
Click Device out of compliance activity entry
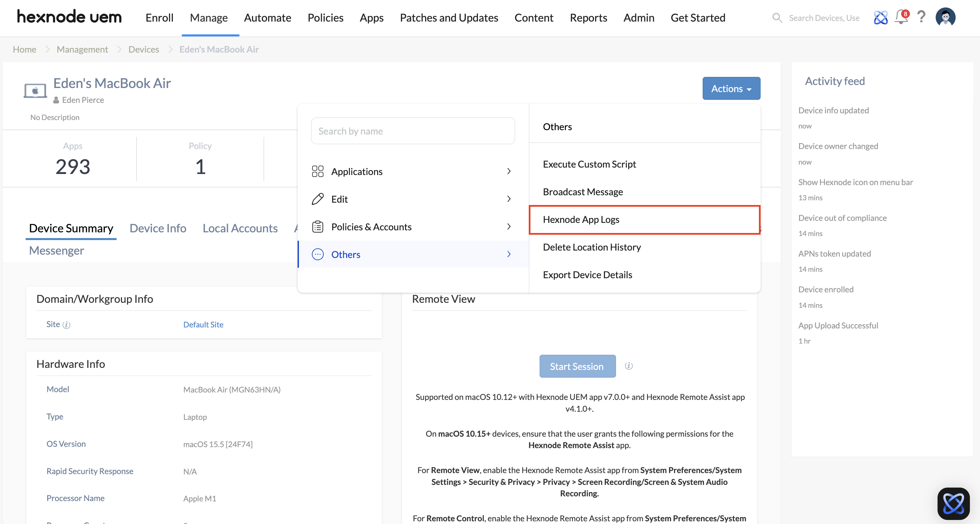pyautogui.click(x=842, y=218)
